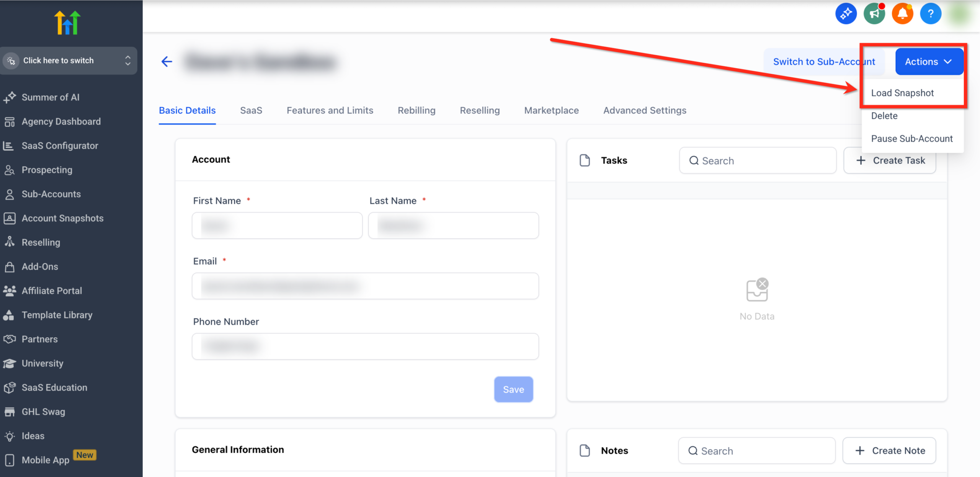
Task: Open the SaaS Configurator
Action: [x=60, y=145]
